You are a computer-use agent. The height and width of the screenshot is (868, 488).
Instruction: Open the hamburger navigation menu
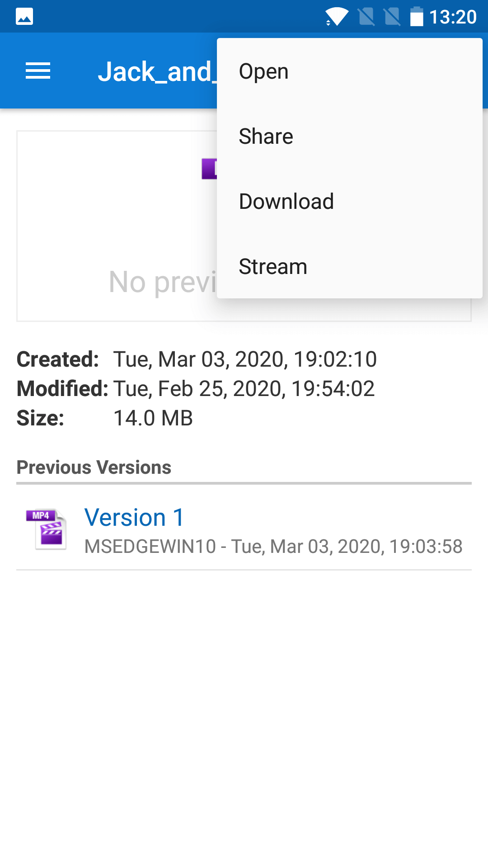(x=38, y=71)
